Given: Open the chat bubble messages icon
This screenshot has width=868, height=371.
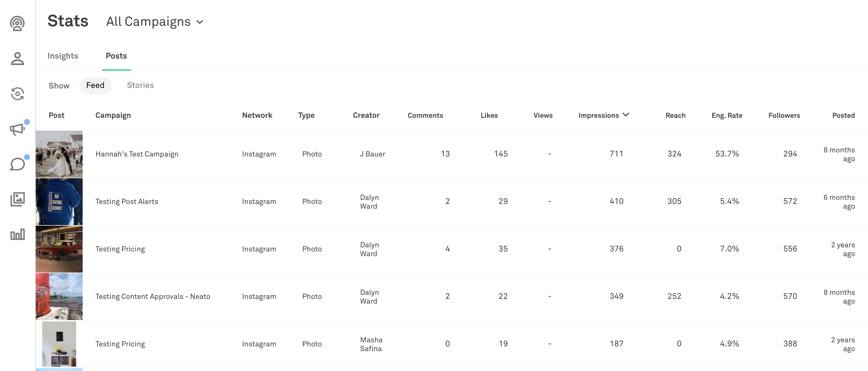Looking at the screenshot, I should (17, 164).
